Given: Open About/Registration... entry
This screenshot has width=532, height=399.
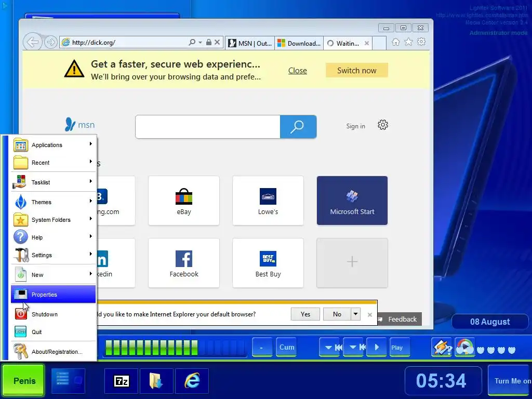Looking at the screenshot, I should [x=54, y=352].
